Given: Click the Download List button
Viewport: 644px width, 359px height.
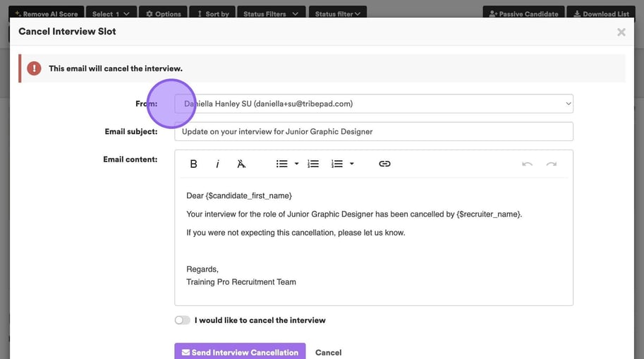Looking at the screenshot, I should pos(600,13).
